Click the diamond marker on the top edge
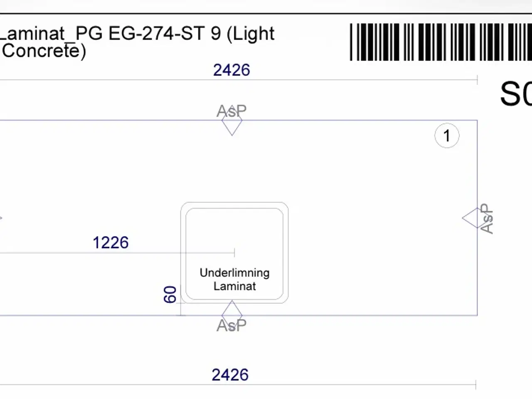 point(232,125)
